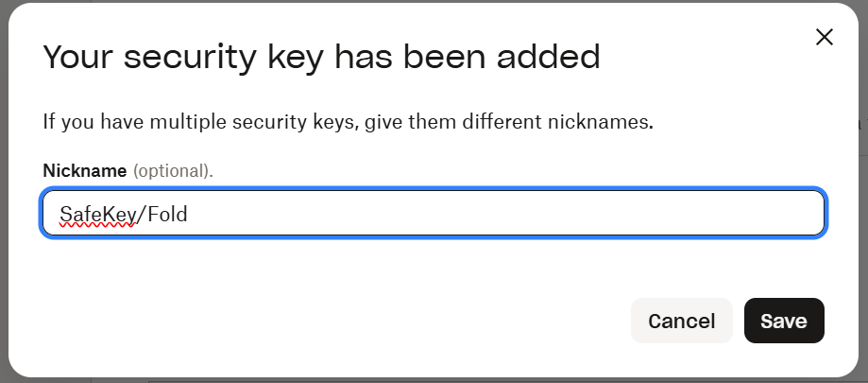Image resolution: width=868 pixels, height=383 pixels.
Task: Click the bold Nickname label
Action: tap(85, 171)
